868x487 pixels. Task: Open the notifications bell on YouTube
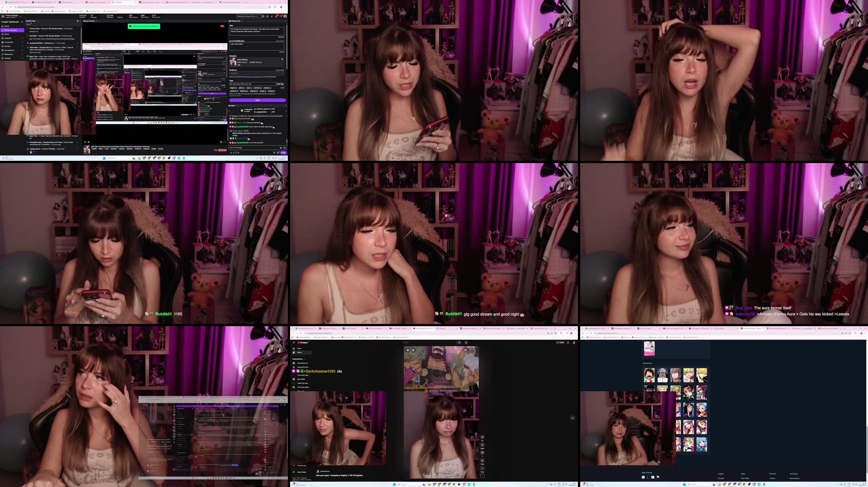[x=568, y=342]
